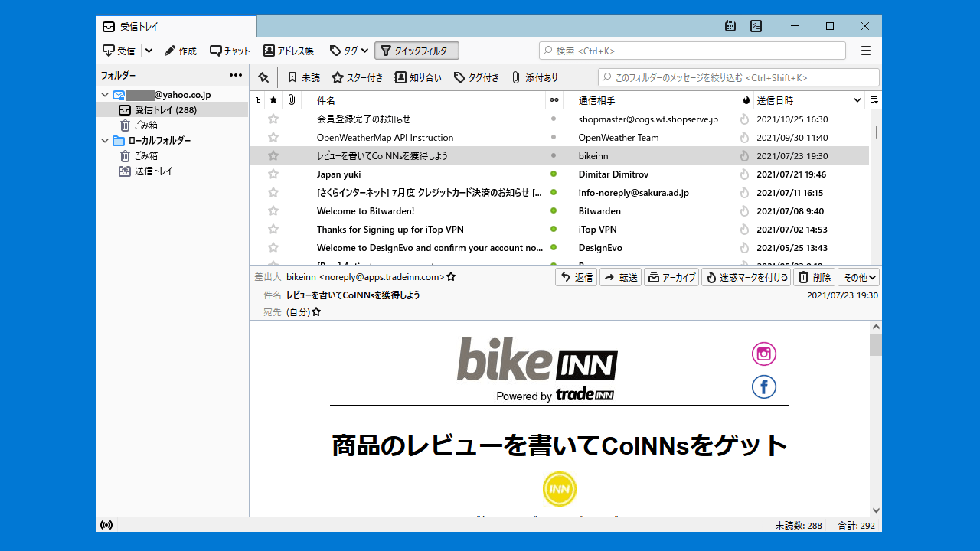Select ごみ箱 under the yahoo account
The width and height of the screenshot is (980, 551).
(173, 126)
